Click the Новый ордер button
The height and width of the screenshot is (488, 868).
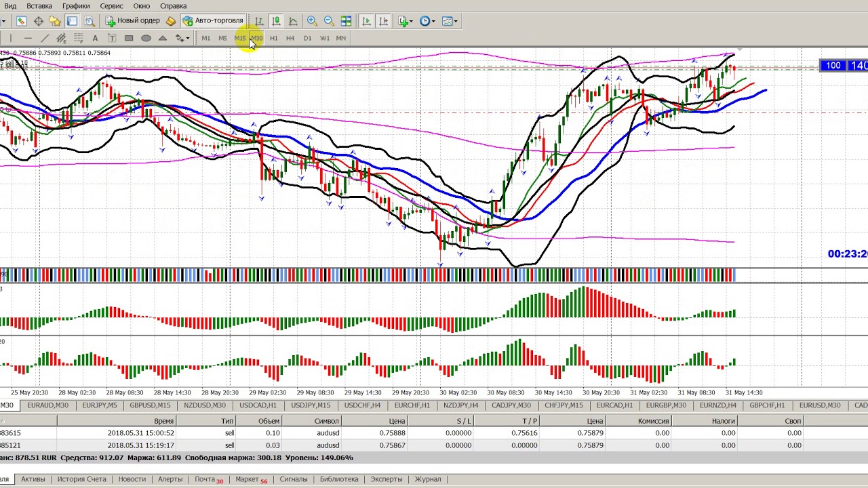(x=132, y=21)
